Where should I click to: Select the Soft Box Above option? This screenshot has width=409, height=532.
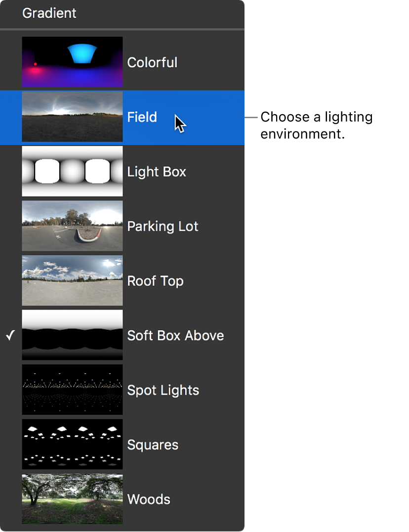175,335
